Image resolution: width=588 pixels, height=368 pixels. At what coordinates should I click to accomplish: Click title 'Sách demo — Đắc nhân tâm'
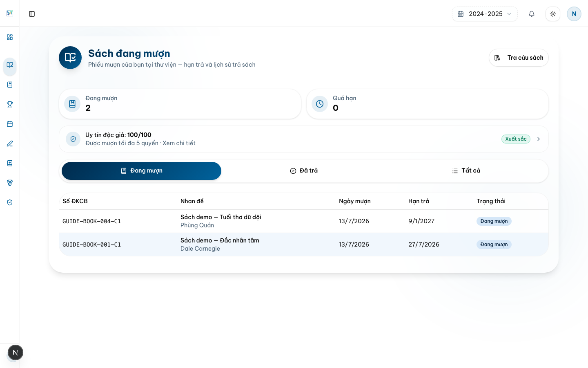[220, 240]
